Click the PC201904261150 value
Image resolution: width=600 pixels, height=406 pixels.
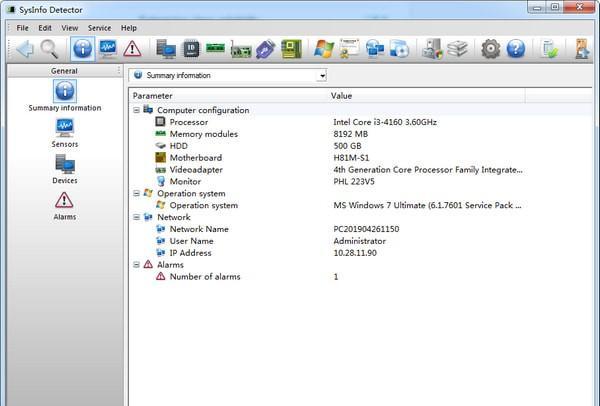coord(366,229)
